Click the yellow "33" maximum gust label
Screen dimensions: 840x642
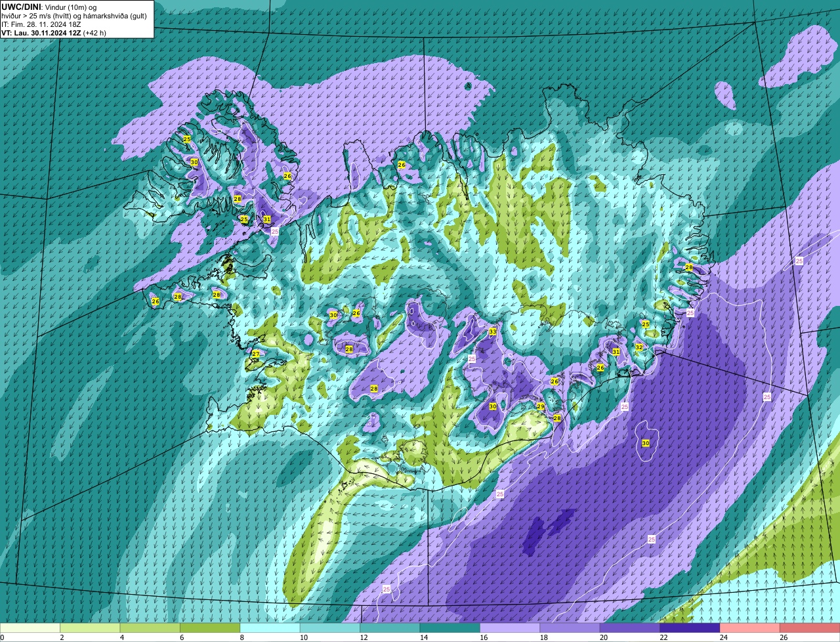492,332
